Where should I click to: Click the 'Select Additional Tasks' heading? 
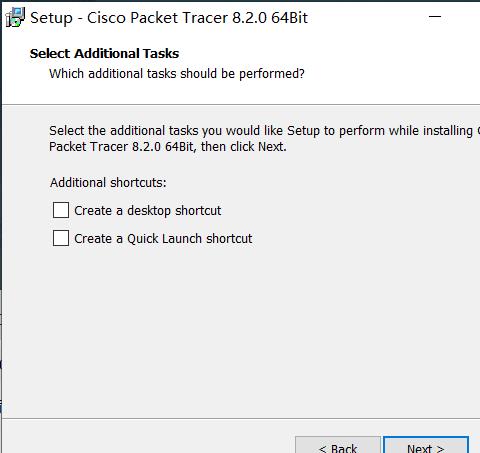coord(104,54)
